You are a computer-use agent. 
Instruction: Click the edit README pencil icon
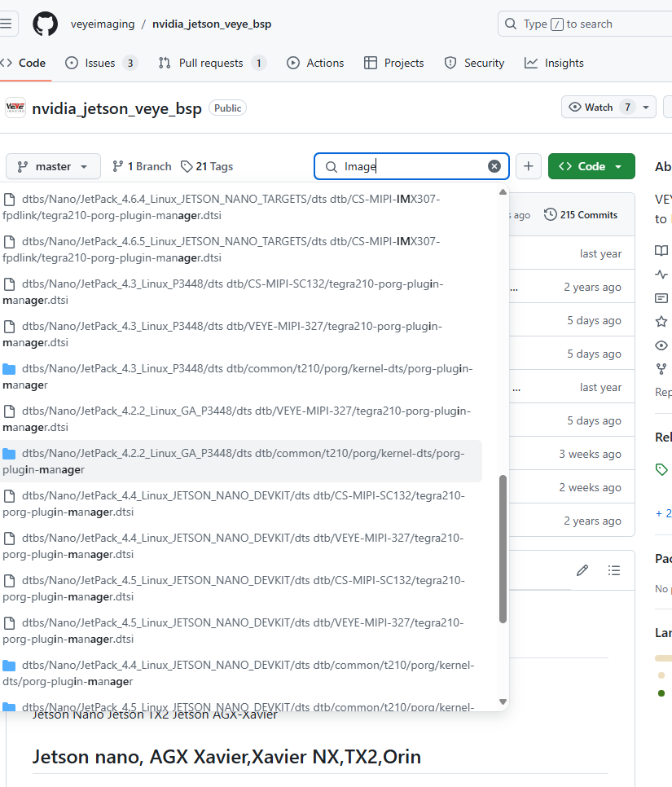(582, 570)
